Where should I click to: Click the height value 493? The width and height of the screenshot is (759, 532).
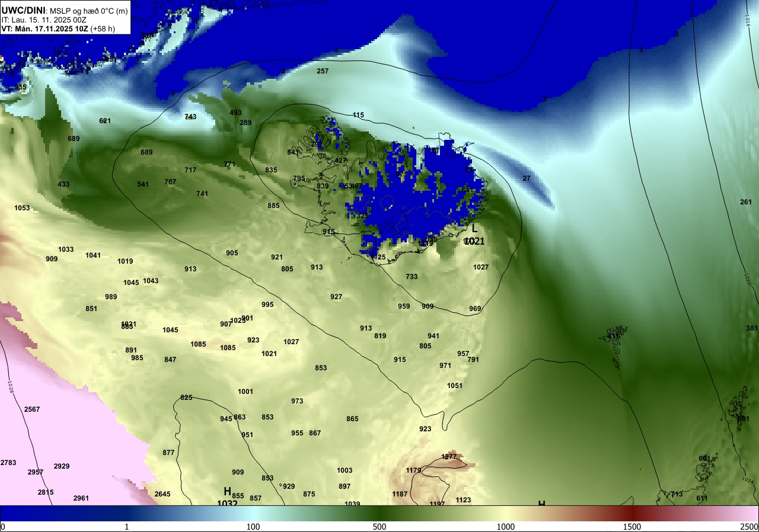pyautogui.click(x=235, y=113)
